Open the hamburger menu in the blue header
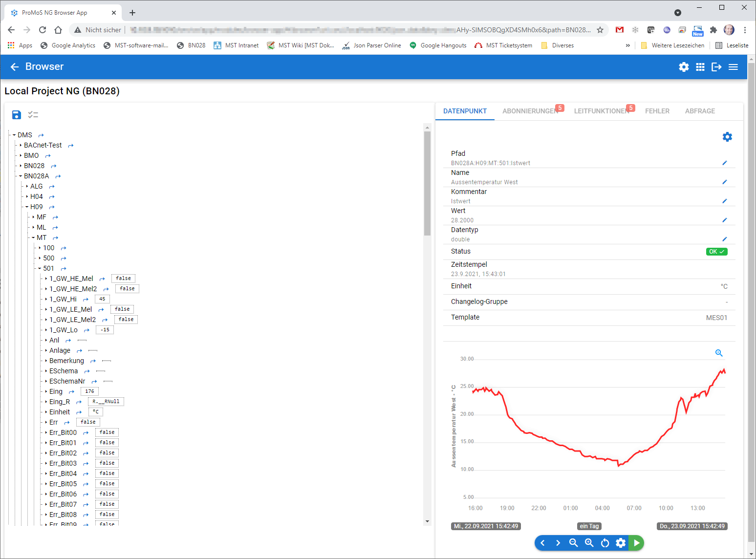Viewport: 756px width, 559px height. coord(733,67)
